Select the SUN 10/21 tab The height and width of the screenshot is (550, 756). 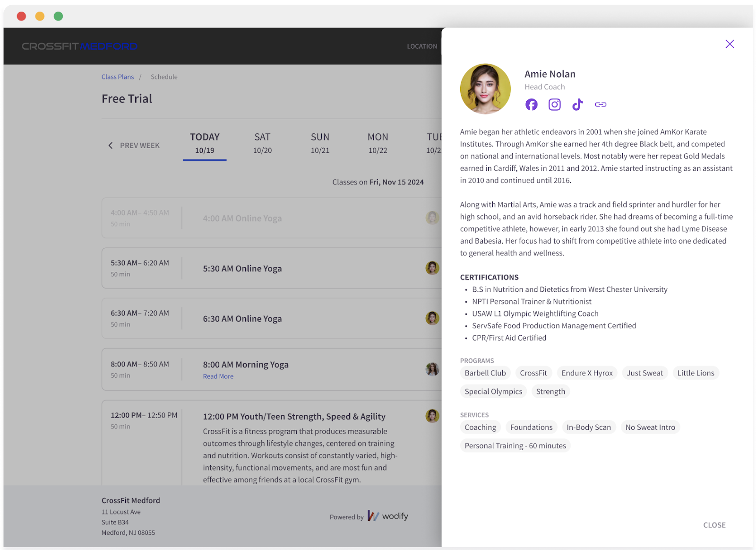pos(320,143)
